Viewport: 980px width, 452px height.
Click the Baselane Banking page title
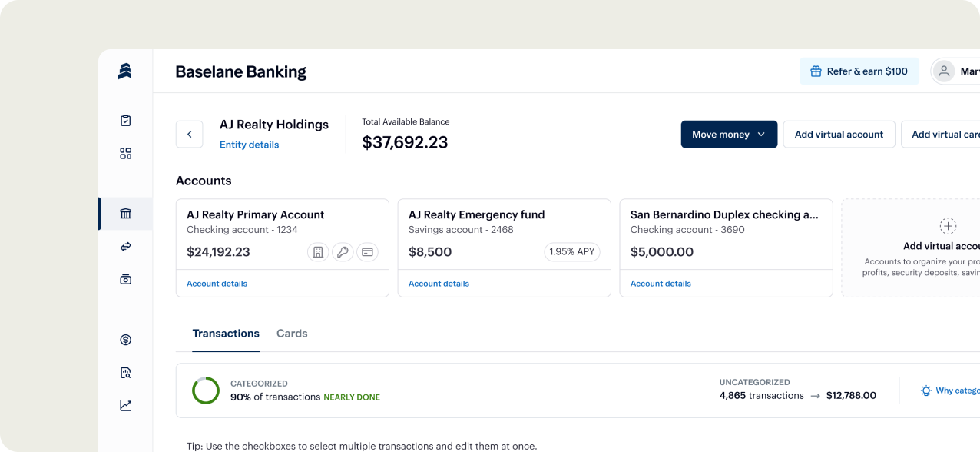point(241,71)
